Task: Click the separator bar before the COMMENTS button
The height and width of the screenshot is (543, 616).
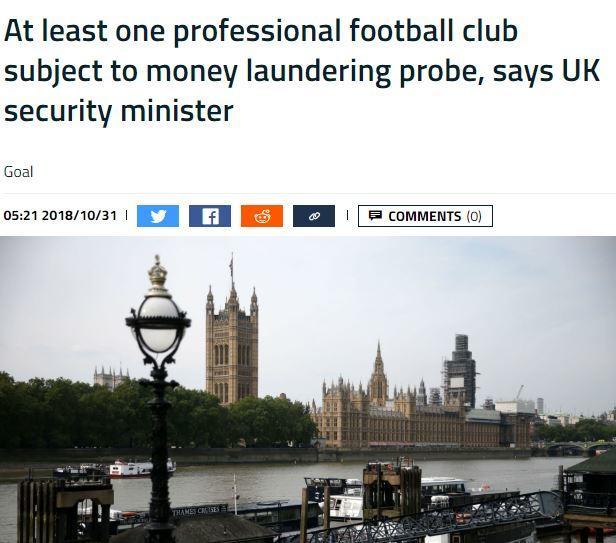Action: click(x=347, y=215)
